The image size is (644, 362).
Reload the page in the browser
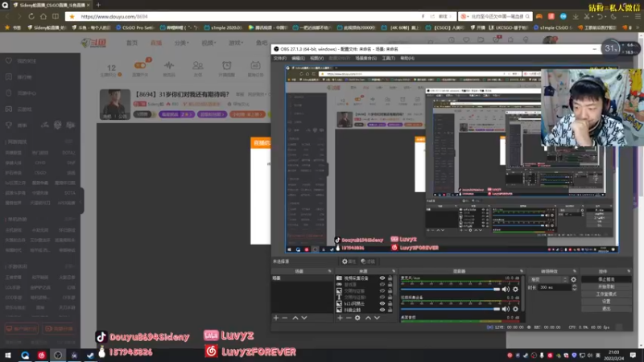tap(31, 16)
